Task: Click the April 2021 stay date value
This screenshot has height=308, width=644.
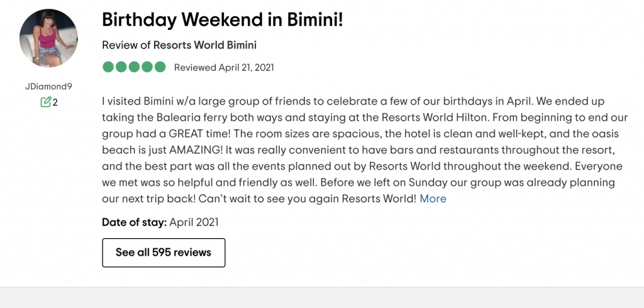Action: (194, 222)
